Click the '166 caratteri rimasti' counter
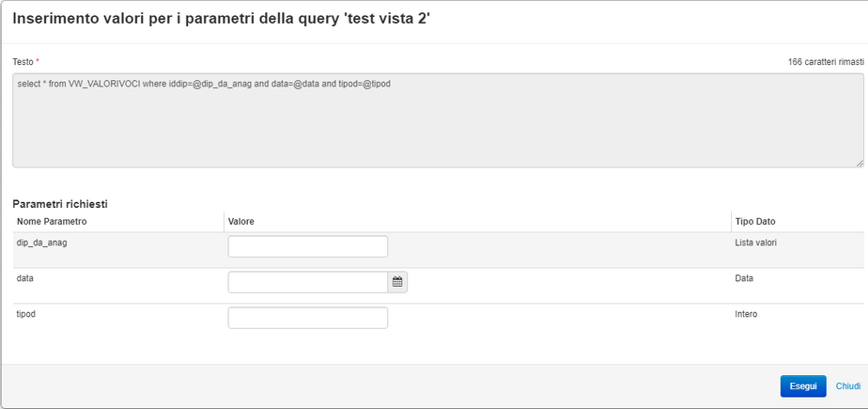The width and height of the screenshot is (868, 409). pyautogui.click(x=825, y=61)
